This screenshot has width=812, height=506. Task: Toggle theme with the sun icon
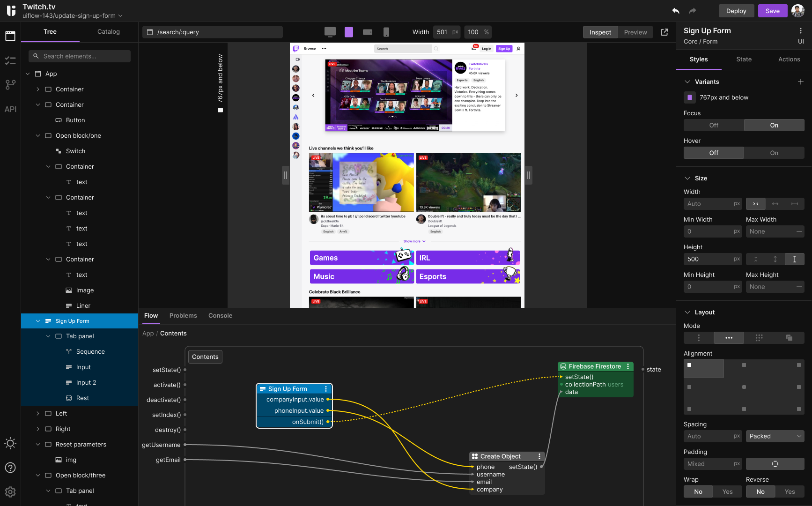click(10, 443)
